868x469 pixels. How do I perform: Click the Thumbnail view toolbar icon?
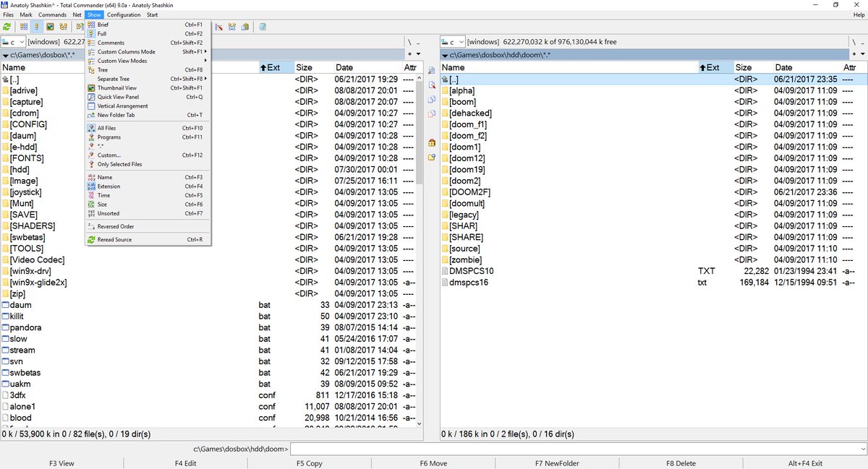coord(51,27)
